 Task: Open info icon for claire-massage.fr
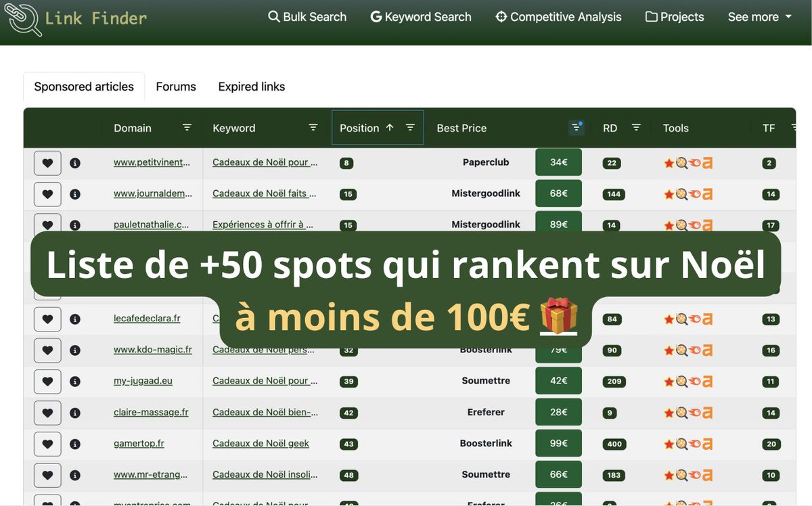pyautogui.click(x=75, y=413)
